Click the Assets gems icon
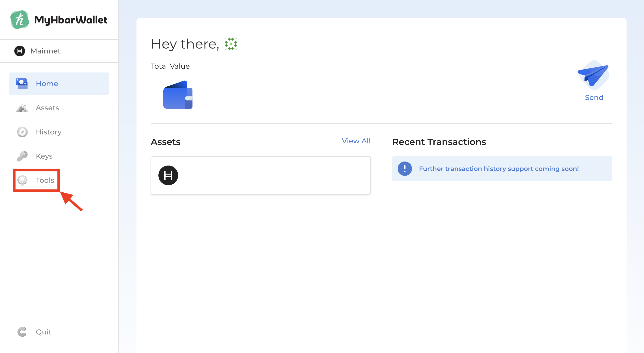 click(x=22, y=108)
